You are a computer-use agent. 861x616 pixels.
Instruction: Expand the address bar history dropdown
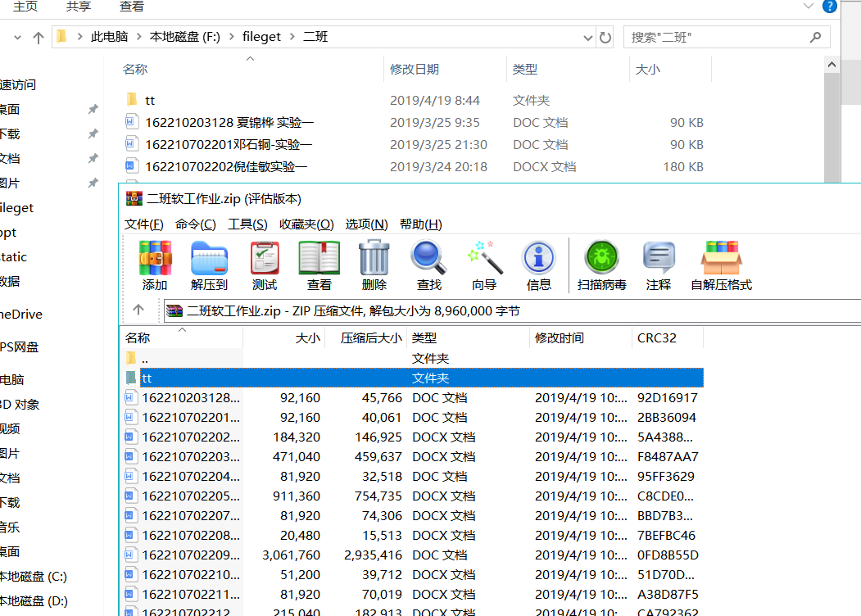click(587, 37)
